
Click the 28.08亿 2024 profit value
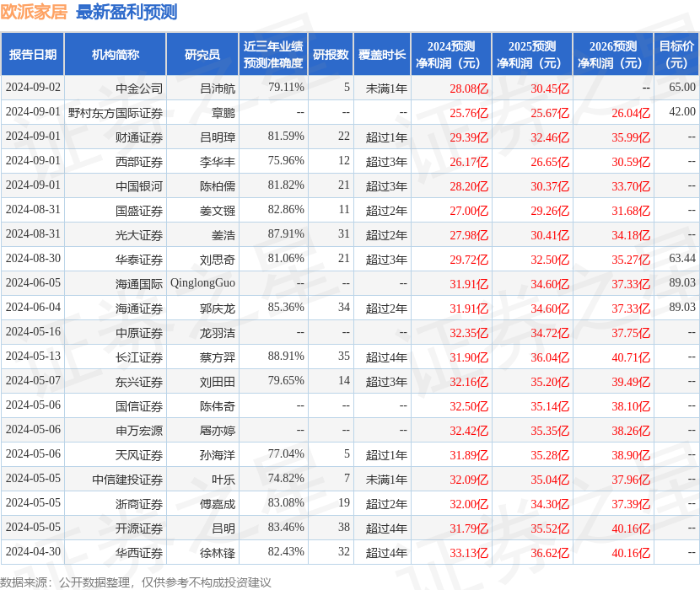pos(469,88)
